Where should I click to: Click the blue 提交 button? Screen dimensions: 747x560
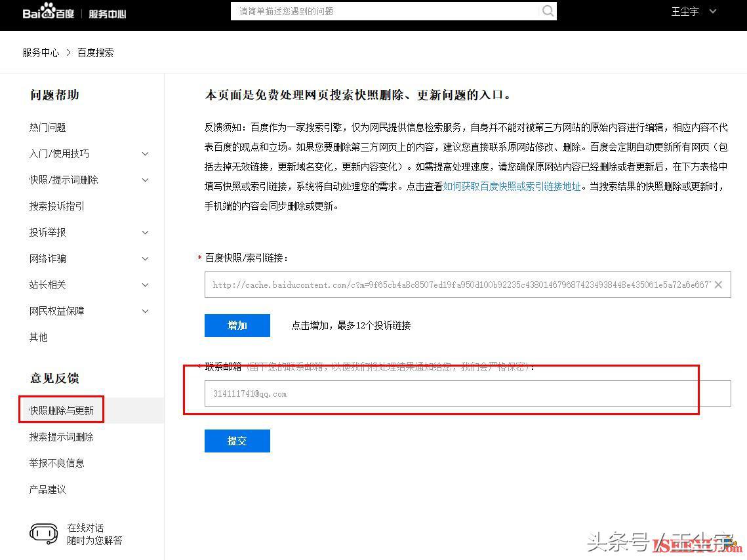(237, 441)
